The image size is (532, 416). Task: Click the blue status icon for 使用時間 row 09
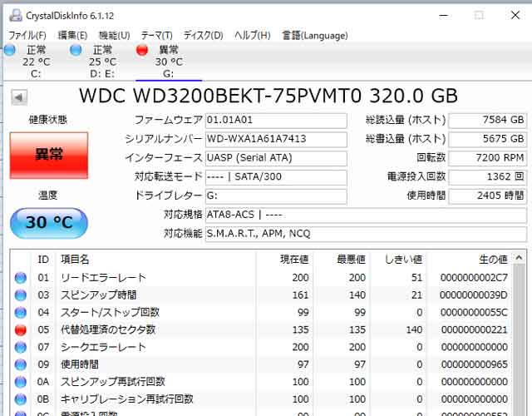21,364
